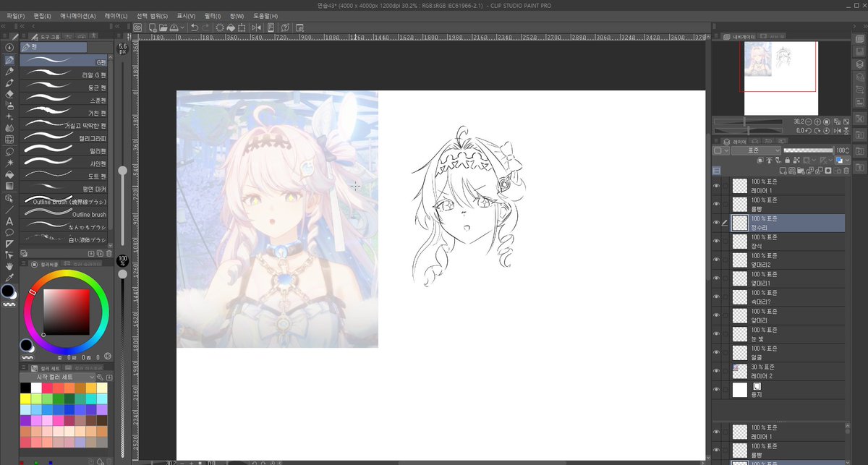The width and height of the screenshot is (868, 465).
Task: Select the Eraser tool
Action: click(9, 94)
